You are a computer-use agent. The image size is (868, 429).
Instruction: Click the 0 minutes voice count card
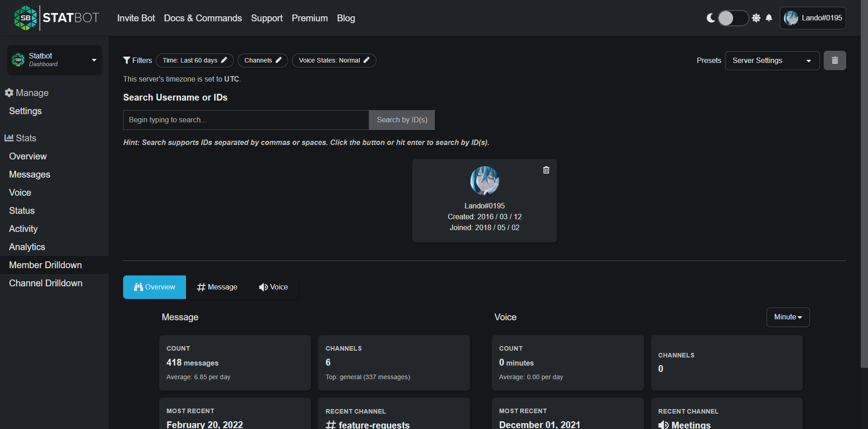point(568,363)
